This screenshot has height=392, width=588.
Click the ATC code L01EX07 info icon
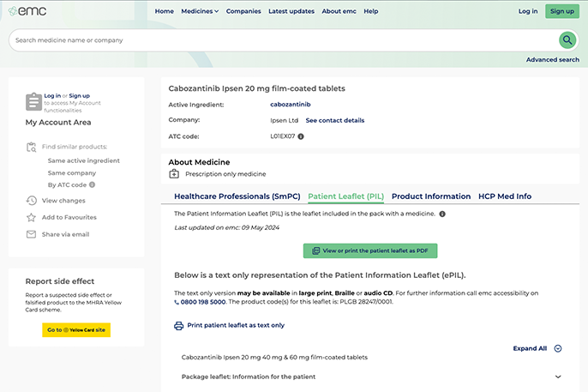tap(301, 136)
